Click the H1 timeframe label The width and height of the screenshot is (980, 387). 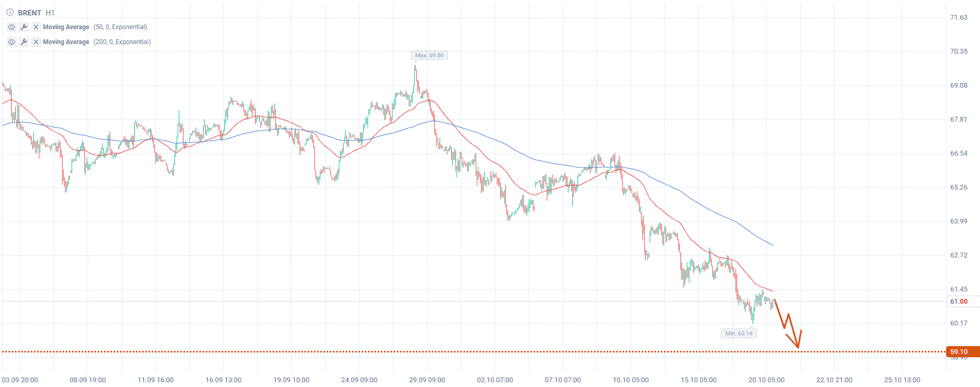(50, 13)
